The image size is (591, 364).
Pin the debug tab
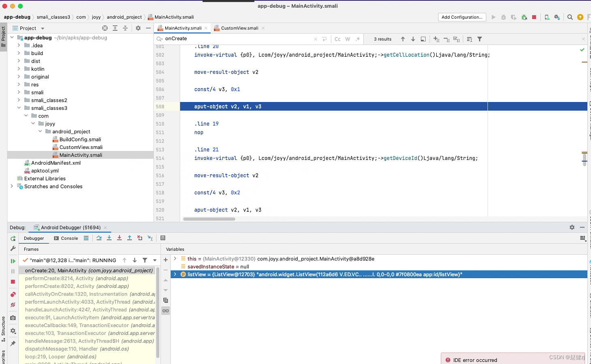[13, 343]
